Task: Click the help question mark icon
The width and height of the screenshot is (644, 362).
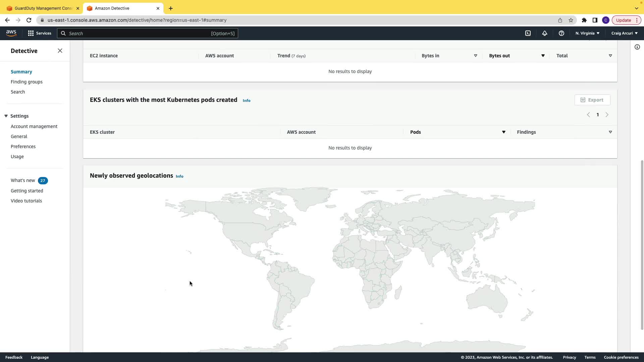Action: (561, 33)
